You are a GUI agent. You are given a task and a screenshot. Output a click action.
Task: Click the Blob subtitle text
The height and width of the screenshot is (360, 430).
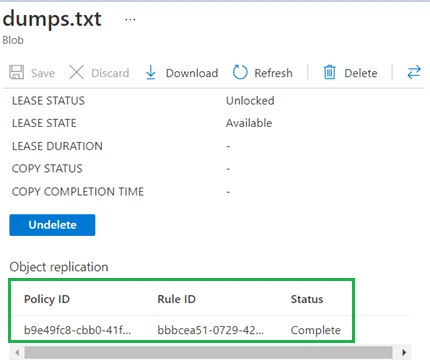click(13, 40)
